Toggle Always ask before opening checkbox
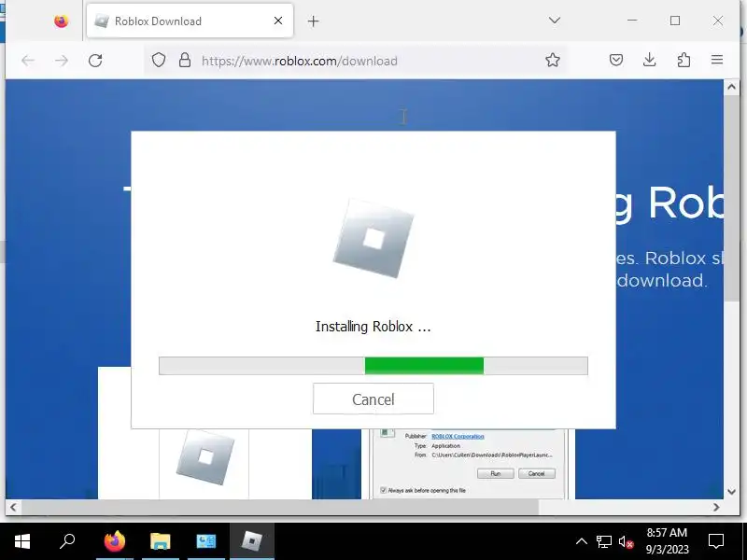The height and width of the screenshot is (560, 747). (383, 490)
